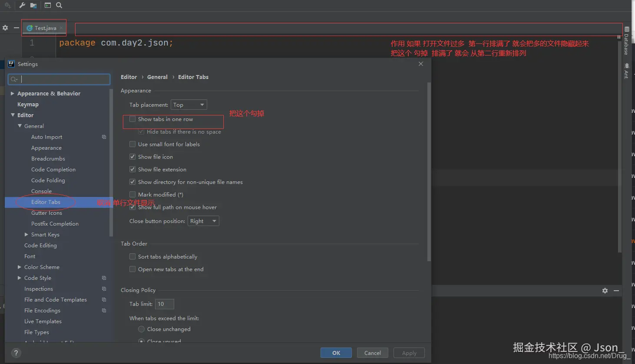Click the help question mark button
The width and height of the screenshot is (635, 364).
coord(16,353)
